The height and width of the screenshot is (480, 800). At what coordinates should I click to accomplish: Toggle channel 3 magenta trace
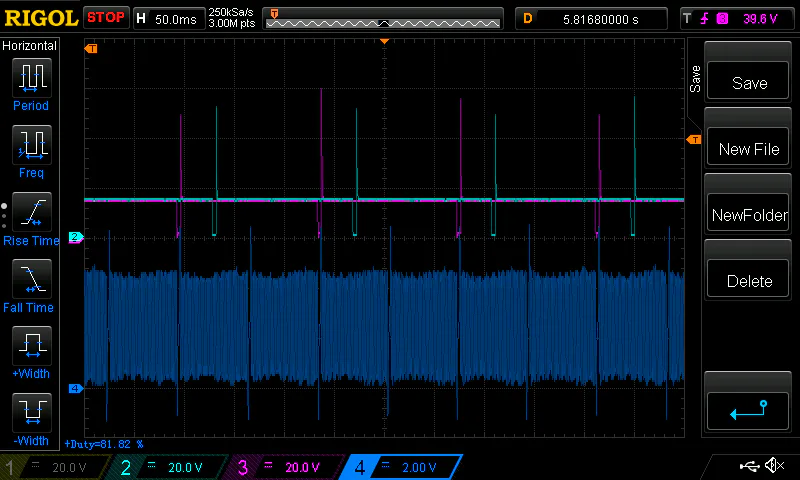click(x=283, y=467)
